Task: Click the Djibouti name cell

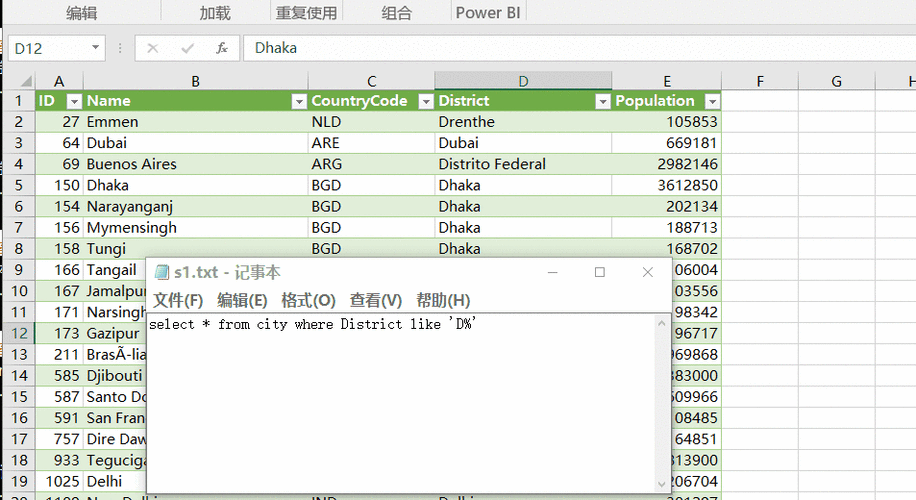Action: point(114,375)
